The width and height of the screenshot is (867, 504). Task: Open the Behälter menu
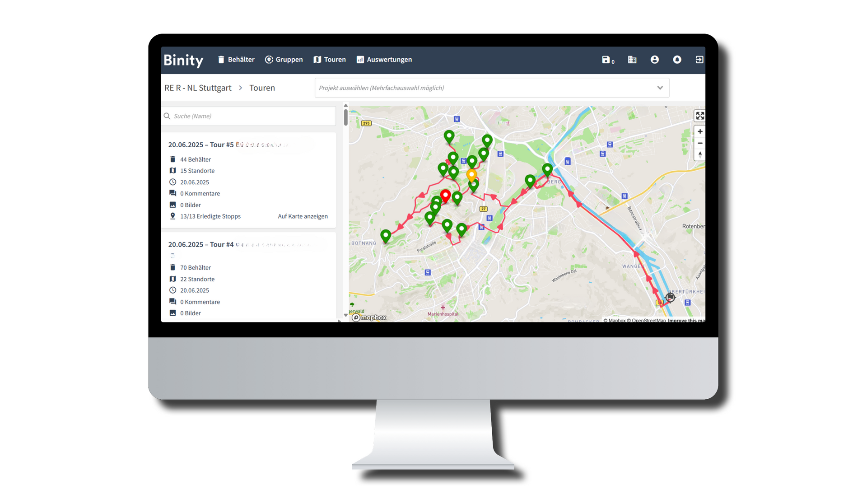click(236, 60)
